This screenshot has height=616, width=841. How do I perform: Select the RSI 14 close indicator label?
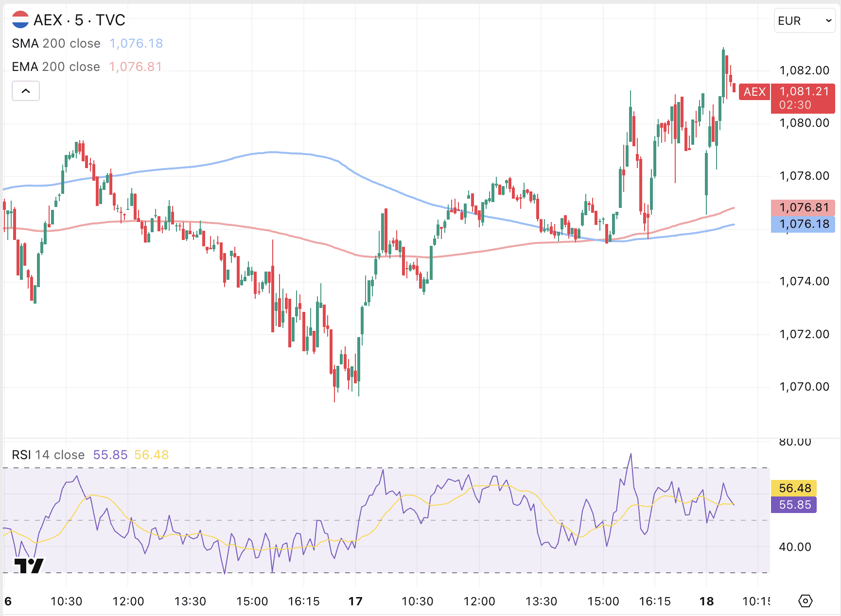click(48, 455)
